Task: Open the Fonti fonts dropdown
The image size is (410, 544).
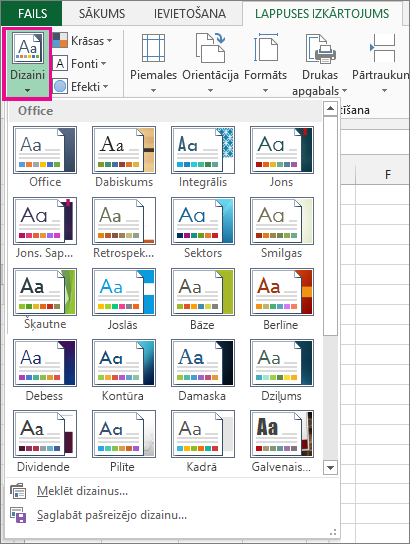Action: 79,64
